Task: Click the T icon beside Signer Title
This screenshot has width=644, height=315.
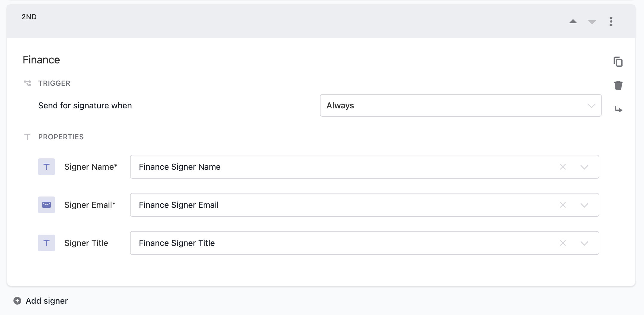Action: pos(46,243)
